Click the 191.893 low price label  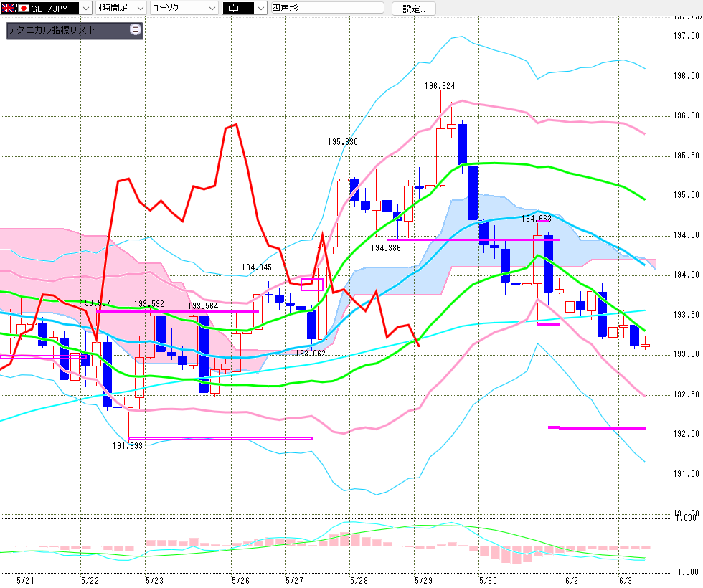[128, 445]
